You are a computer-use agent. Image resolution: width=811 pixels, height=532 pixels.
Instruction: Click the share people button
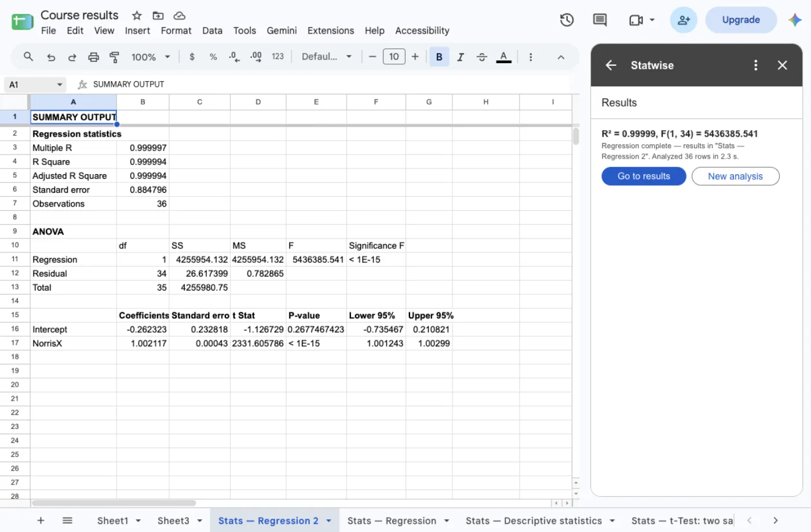(x=684, y=20)
